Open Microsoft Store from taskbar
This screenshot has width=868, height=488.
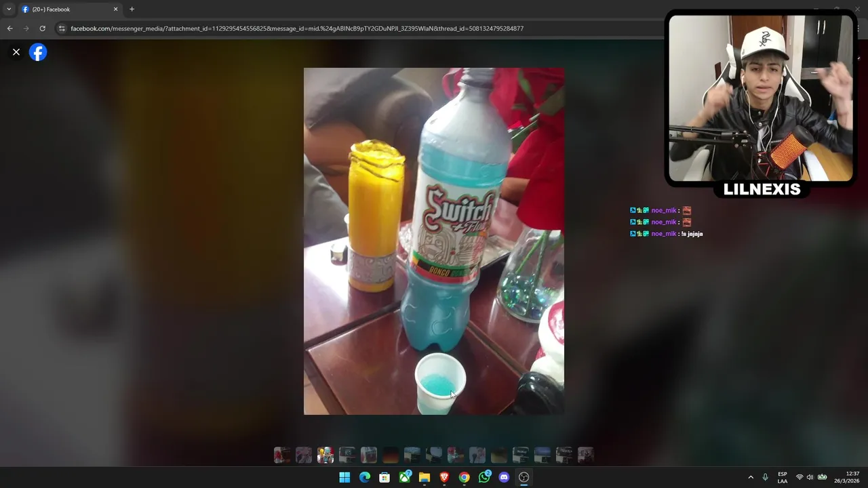click(384, 477)
